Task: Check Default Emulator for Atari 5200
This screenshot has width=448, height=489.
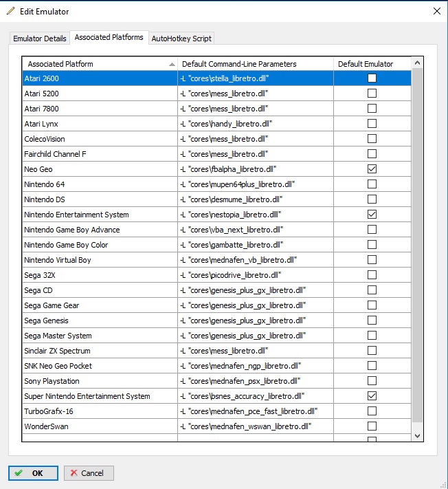Action: coord(372,94)
